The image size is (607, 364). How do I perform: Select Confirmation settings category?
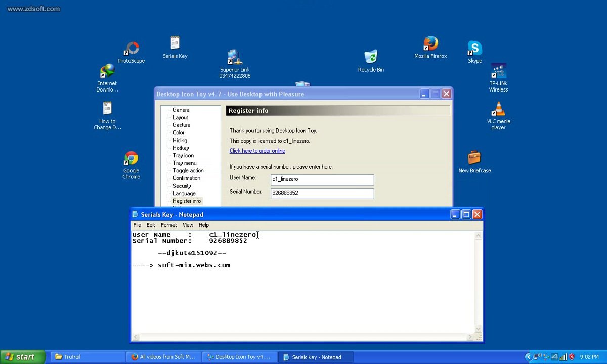[186, 178]
